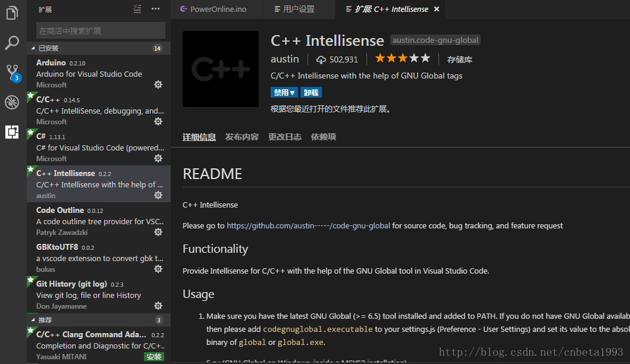Open gear settings for Git History extension
The width and height of the screenshot is (630, 364).
[158, 306]
